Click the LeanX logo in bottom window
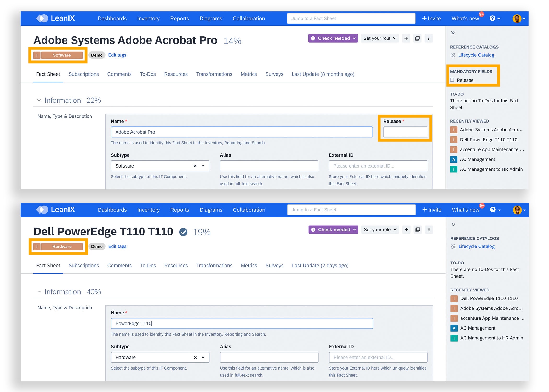The width and height of the screenshot is (549, 392). (x=55, y=210)
